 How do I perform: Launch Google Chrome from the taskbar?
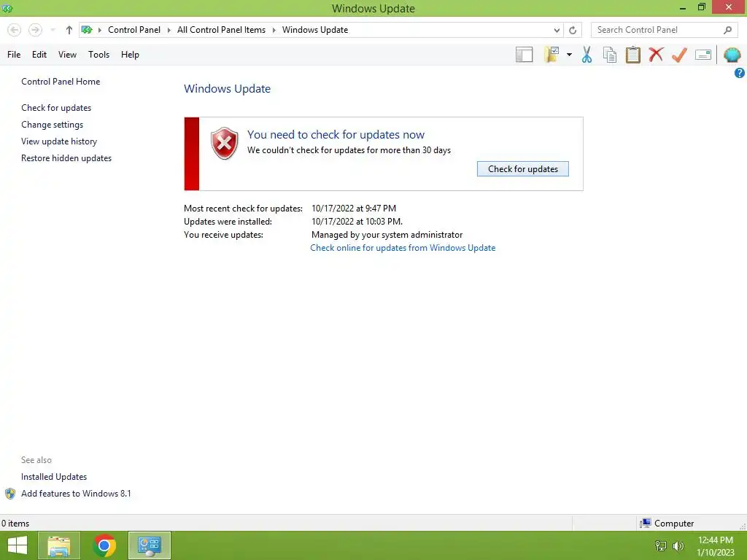[x=104, y=545]
